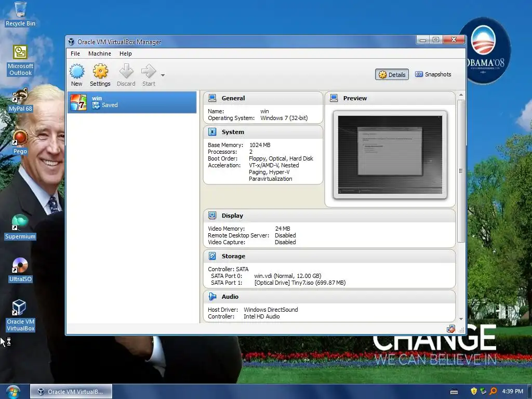This screenshot has height=399, width=532.
Task: Open the UltraISO desktop shortcut
Action: tap(20, 270)
